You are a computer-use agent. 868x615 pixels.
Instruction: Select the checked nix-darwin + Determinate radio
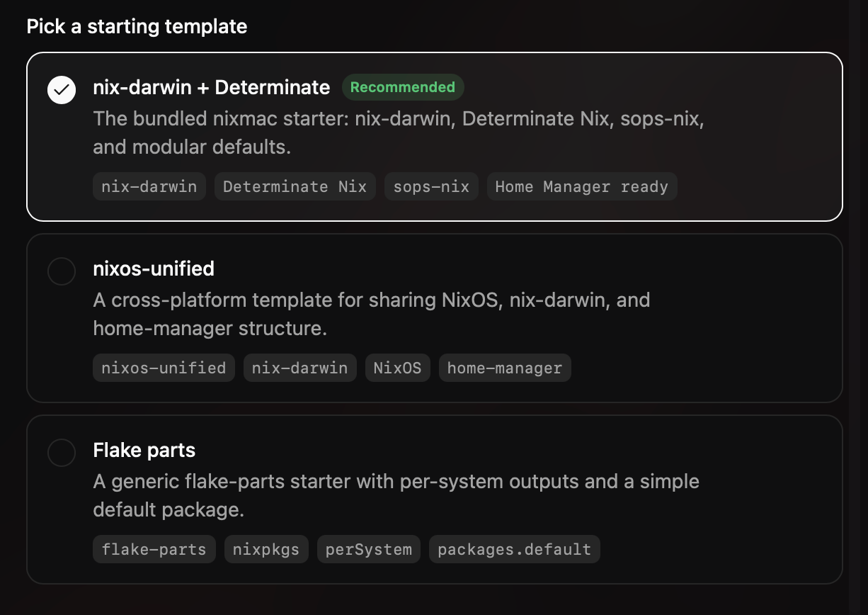(62, 89)
